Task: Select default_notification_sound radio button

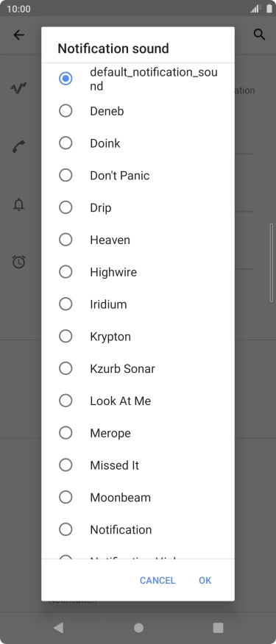Action: point(66,79)
